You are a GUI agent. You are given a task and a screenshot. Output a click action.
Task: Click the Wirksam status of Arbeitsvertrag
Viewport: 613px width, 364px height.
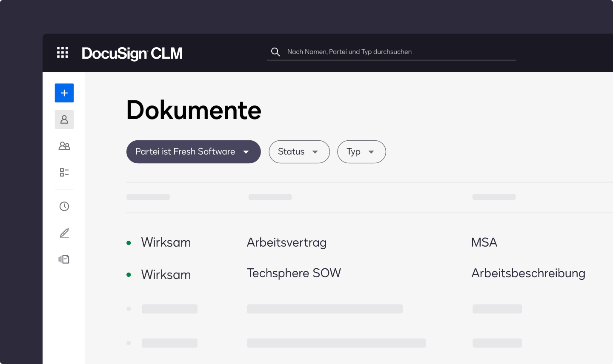[166, 242]
